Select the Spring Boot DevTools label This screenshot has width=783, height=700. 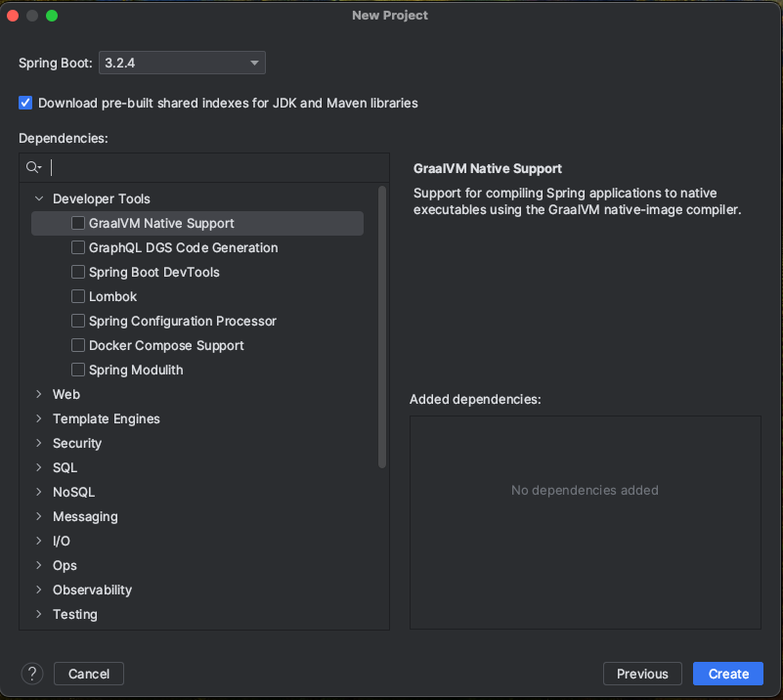[x=154, y=272]
